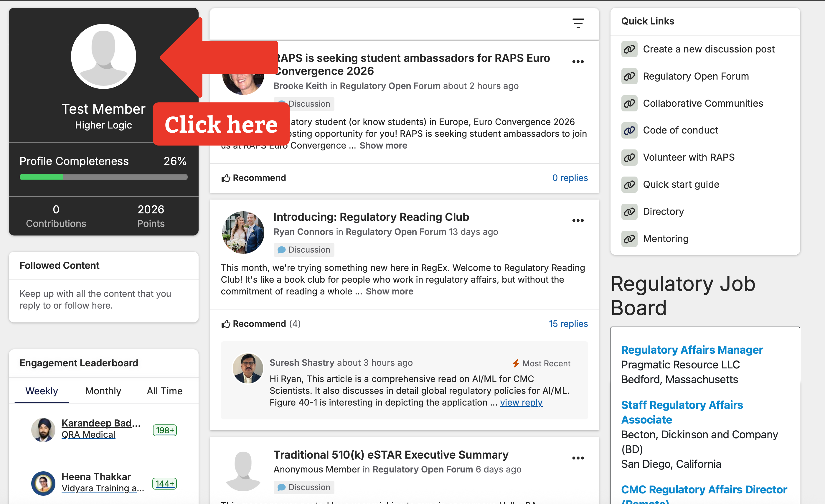Open options menu for Regulatory Reading Club post

click(578, 220)
